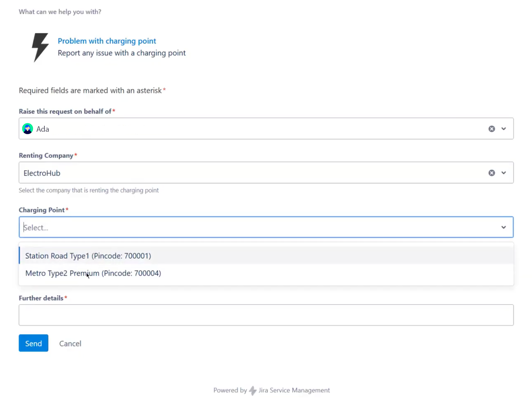Click the Jira Service Management footer link
The width and height of the screenshot is (532, 404).
coord(294,390)
